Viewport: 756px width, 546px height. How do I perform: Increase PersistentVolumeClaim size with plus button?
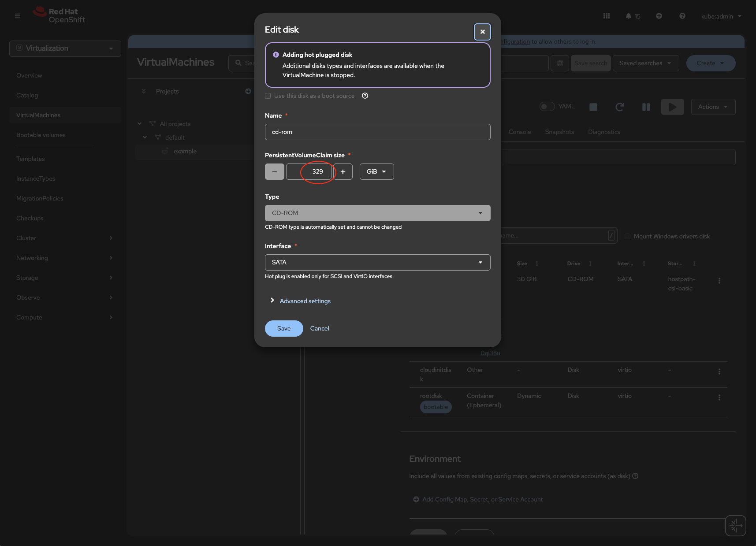343,172
